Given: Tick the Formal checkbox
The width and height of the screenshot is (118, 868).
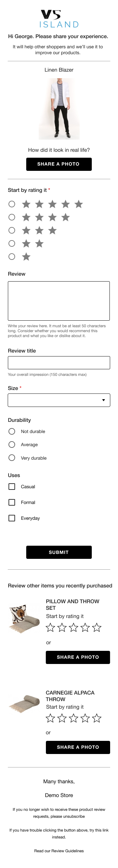Looking at the screenshot, I should [12, 502].
